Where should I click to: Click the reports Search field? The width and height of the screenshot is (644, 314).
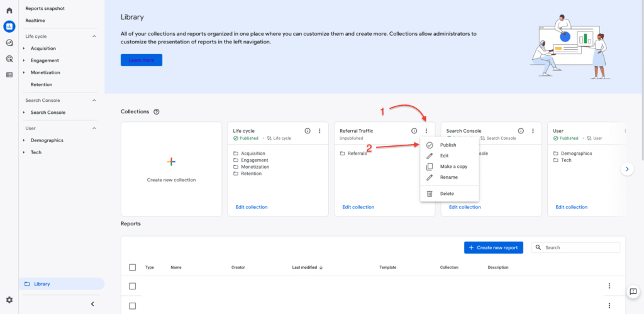pos(575,247)
